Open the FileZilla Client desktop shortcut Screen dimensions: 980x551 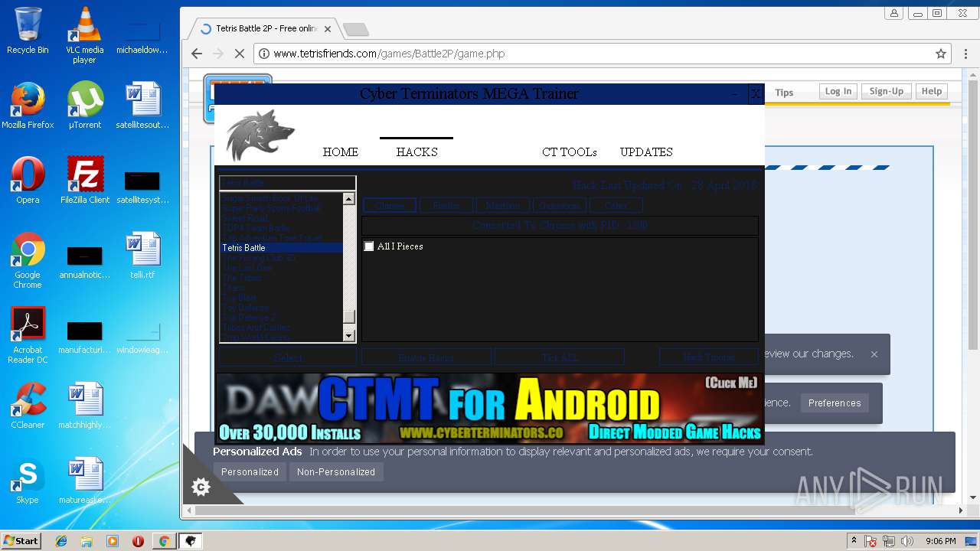tap(85, 181)
